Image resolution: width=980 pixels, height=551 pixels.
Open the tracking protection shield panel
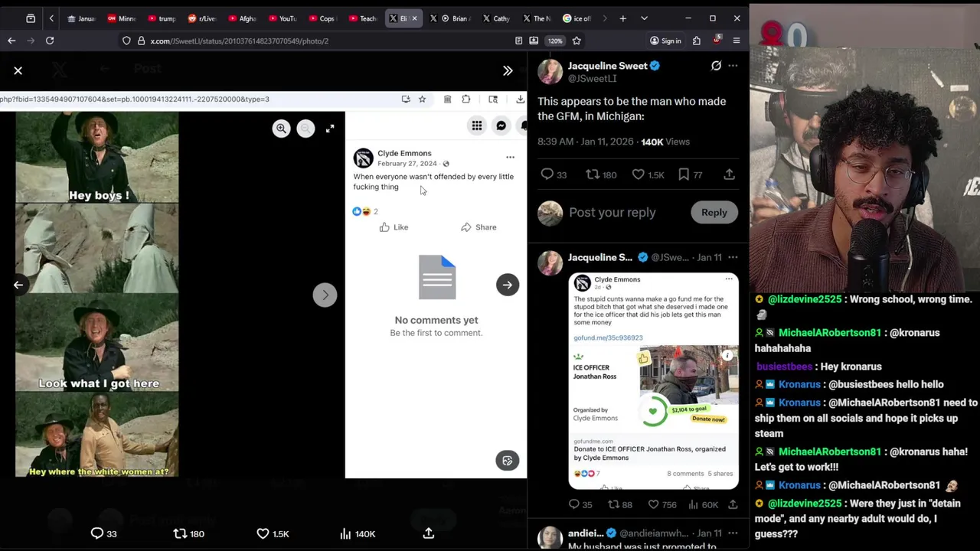click(126, 41)
